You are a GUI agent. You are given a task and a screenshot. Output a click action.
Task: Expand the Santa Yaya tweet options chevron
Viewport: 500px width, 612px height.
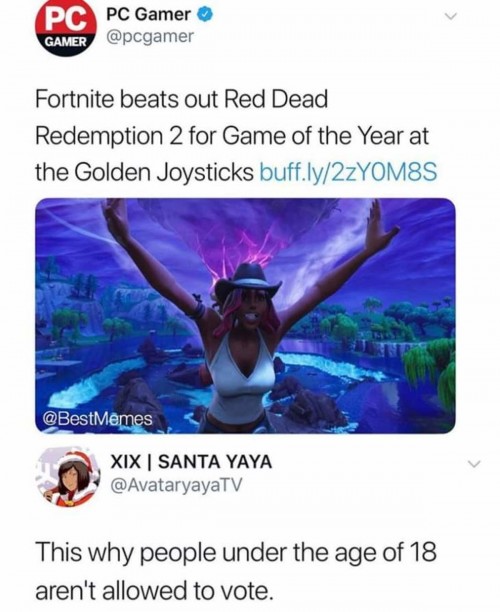click(x=473, y=464)
